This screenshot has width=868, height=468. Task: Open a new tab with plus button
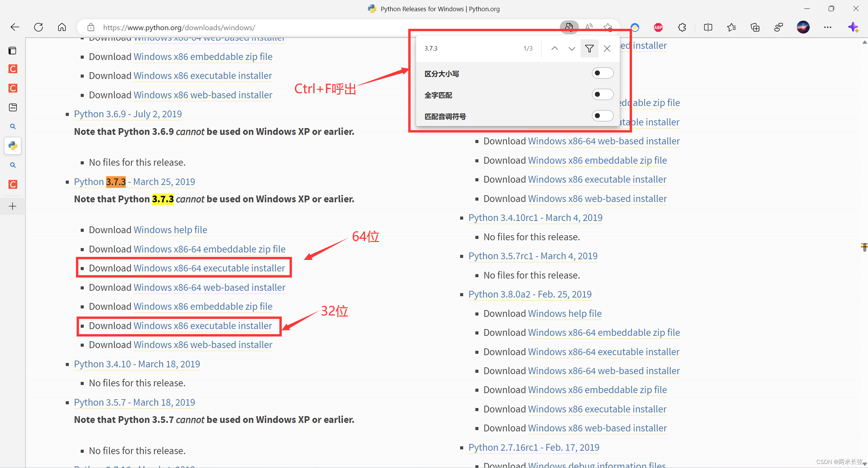13,206
